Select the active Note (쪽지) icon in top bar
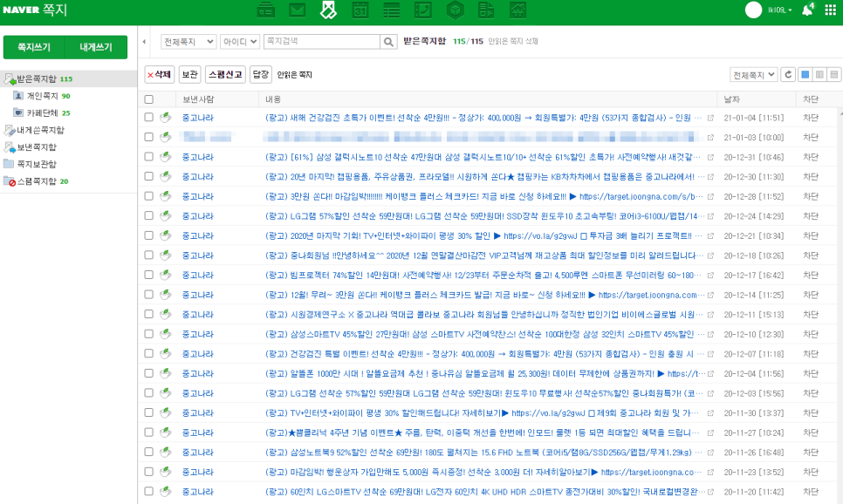The image size is (843, 504). pyautogui.click(x=328, y=10)
